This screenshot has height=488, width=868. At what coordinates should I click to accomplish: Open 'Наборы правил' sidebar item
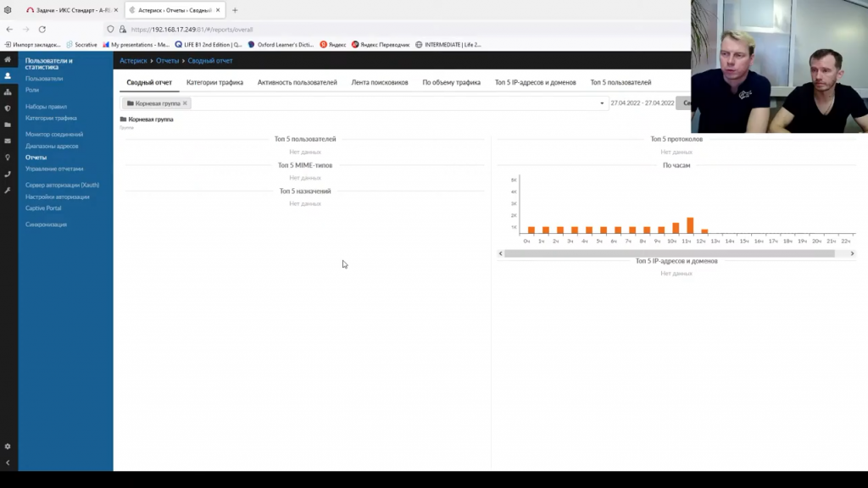click(x=46, y=107)
